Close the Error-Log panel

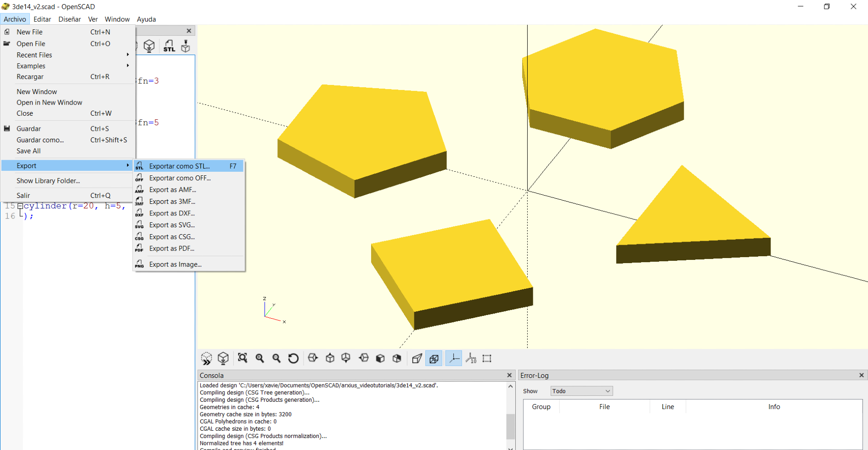[x=862, y=375]
